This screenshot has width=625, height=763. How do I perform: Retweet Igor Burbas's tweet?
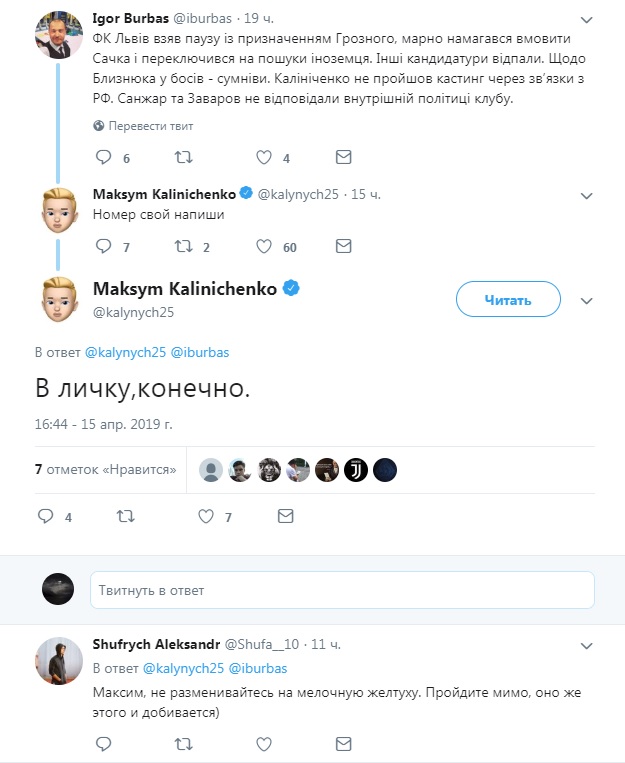tap(184, 157)
